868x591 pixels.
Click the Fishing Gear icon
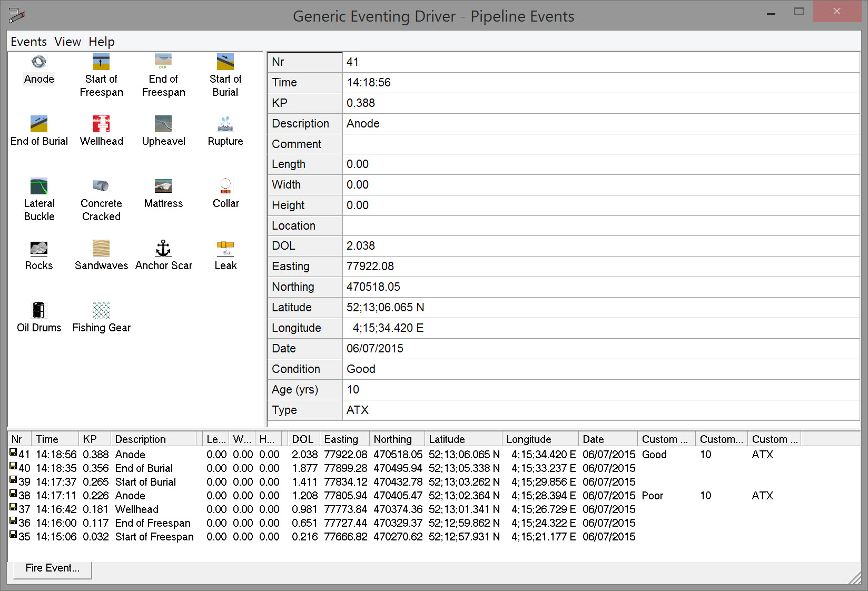click(101, 311)
